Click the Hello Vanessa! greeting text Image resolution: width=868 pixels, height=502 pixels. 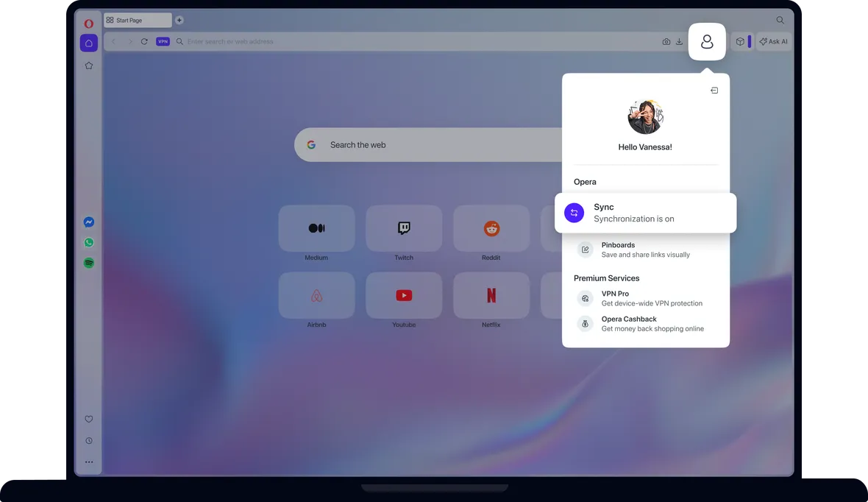[x=645, y=146]
